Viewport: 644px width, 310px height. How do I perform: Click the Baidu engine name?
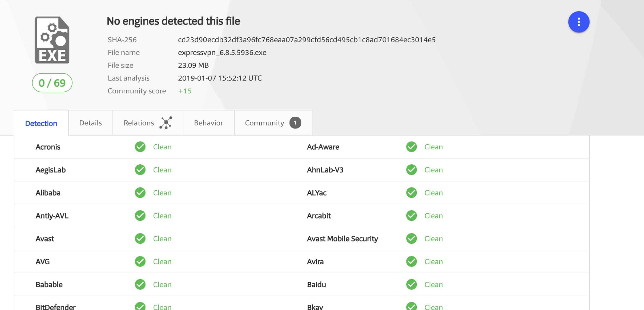[316, 285]
